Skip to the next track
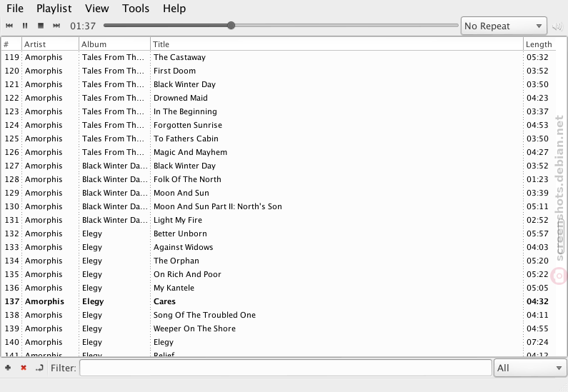Viewport: 568px width, 392px height. [56, 26]
